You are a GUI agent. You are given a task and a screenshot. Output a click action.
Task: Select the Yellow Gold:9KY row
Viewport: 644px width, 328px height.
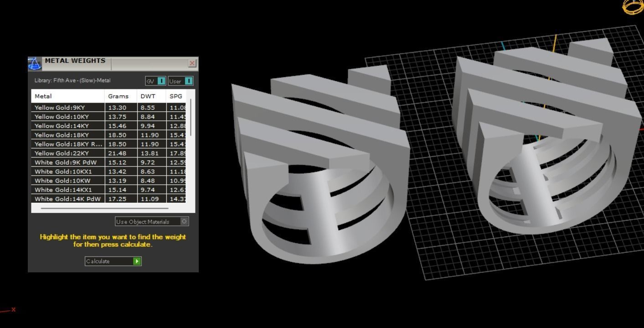tap(109, 108)
